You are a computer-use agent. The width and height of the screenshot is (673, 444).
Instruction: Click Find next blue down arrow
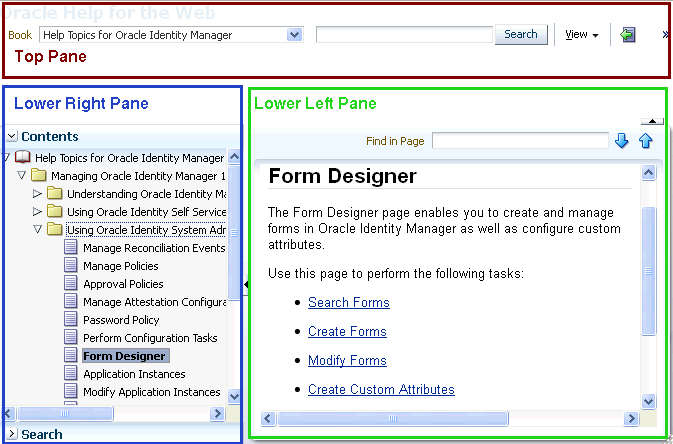pyautogui.click(x=621, y=141)
